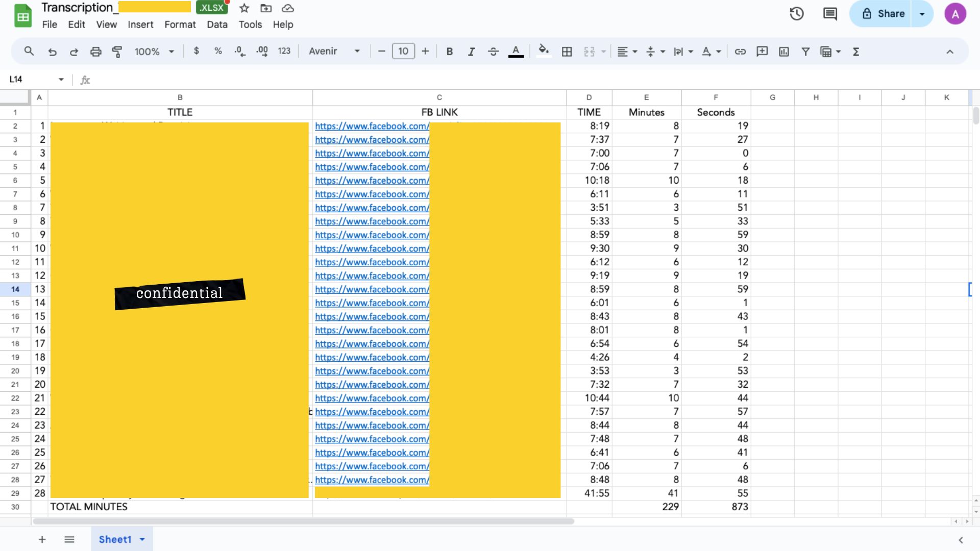This screenshot has width=980, height=551.
Task: Open the Insert menu
Action: 140,24
